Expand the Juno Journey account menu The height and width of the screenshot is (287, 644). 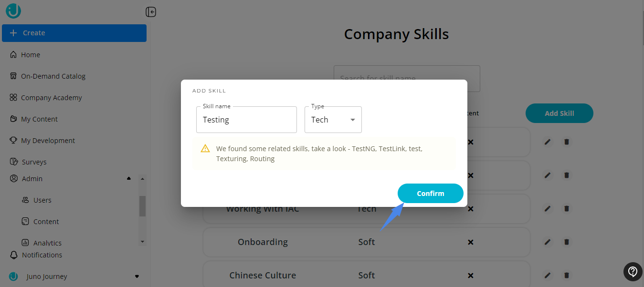coord(137,277)
